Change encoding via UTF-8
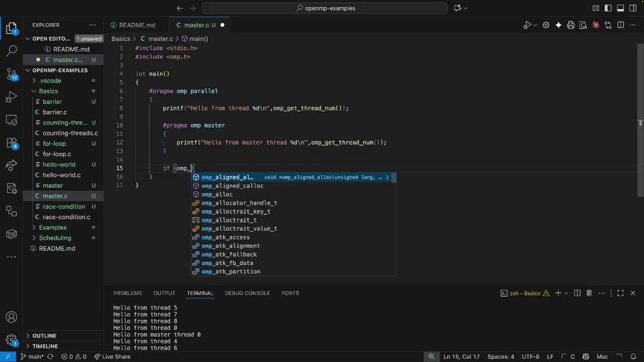The height and width of the screenshot is (362, 644). (530, 357)
